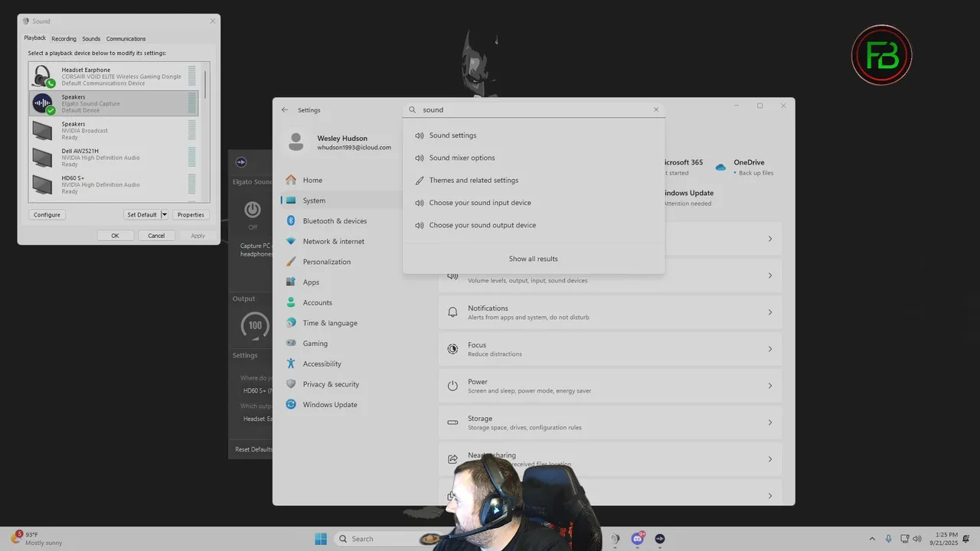Confirm the Sound dialog with OK
The width and height of the screenshot is (980, 551).
click(x=115, y=236)
